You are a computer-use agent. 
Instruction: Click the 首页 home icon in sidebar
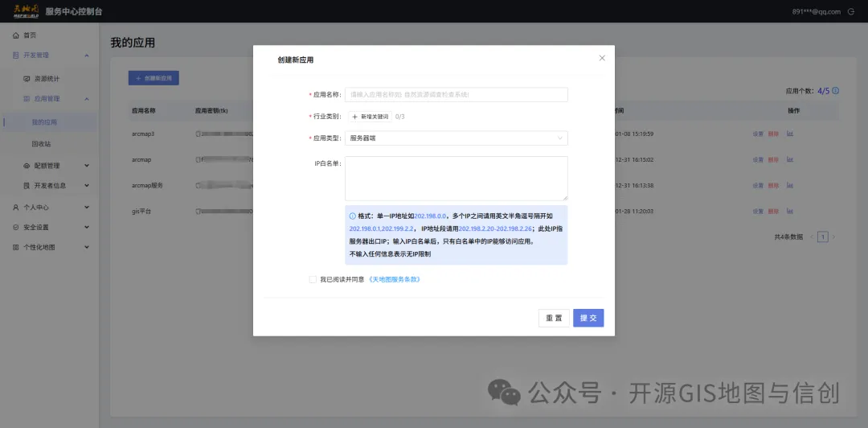tap(16, 35)
